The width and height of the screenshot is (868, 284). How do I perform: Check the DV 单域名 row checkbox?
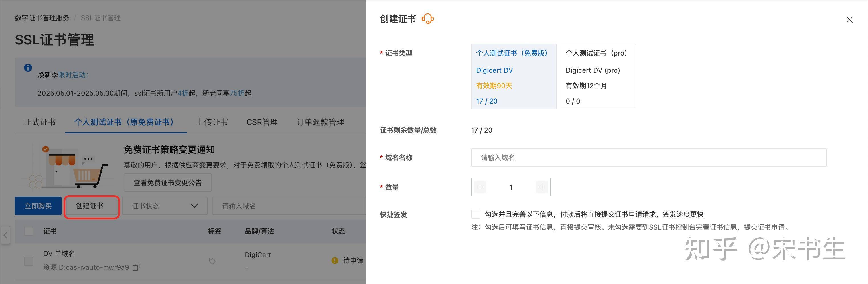click(x=29, y=261)
